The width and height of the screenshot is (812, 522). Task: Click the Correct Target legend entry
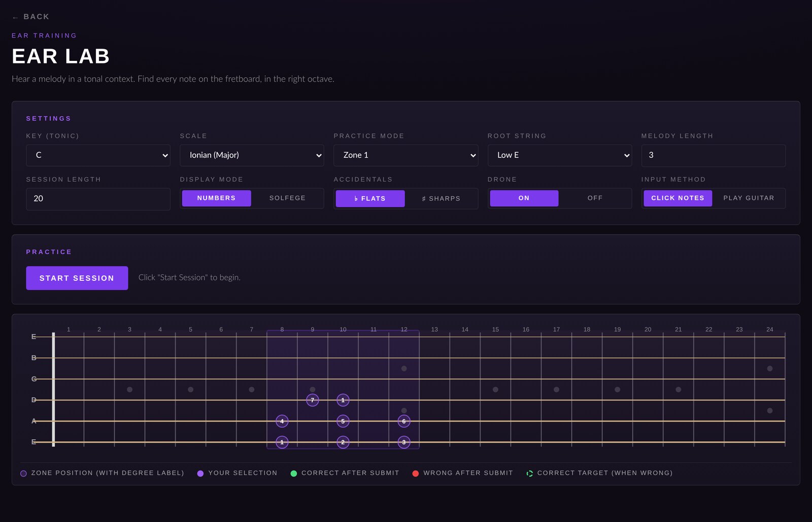click(599, 473)
